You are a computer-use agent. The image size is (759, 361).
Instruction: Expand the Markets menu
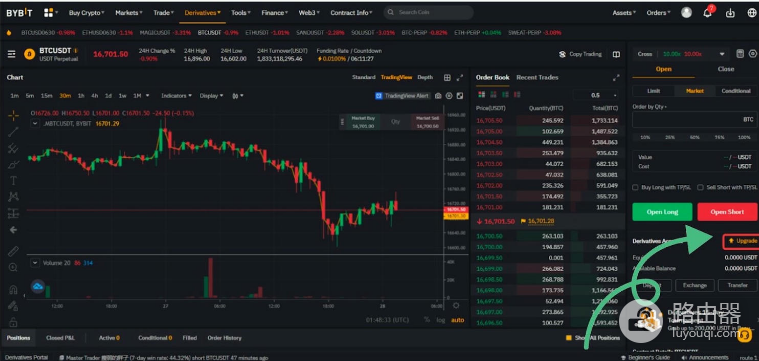tap(129, 13)
